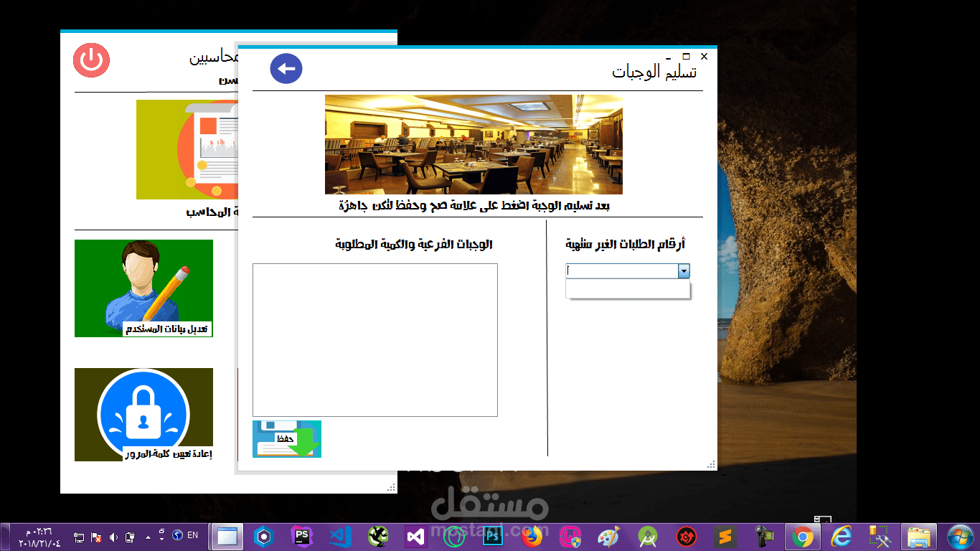Launch Internet Explorer from the taskbar
The height and width of the screenshot is (551, 980).
842,536
